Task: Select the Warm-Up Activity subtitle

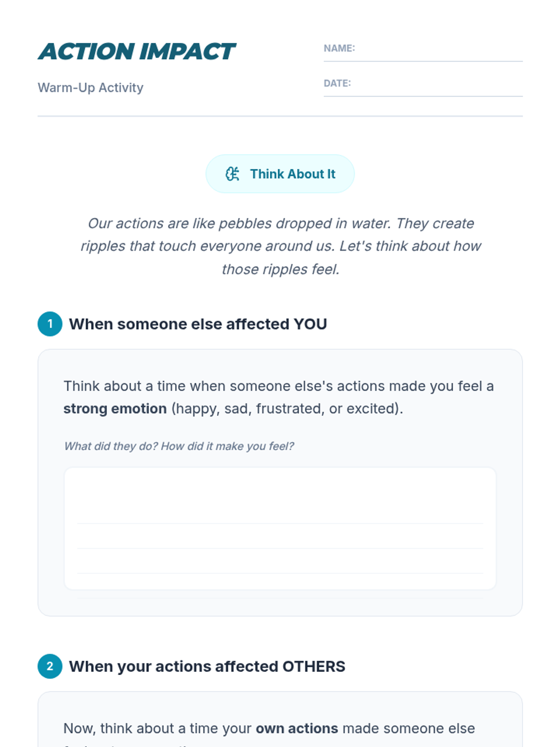Action: pyautogui.click(x=91, y=87)
